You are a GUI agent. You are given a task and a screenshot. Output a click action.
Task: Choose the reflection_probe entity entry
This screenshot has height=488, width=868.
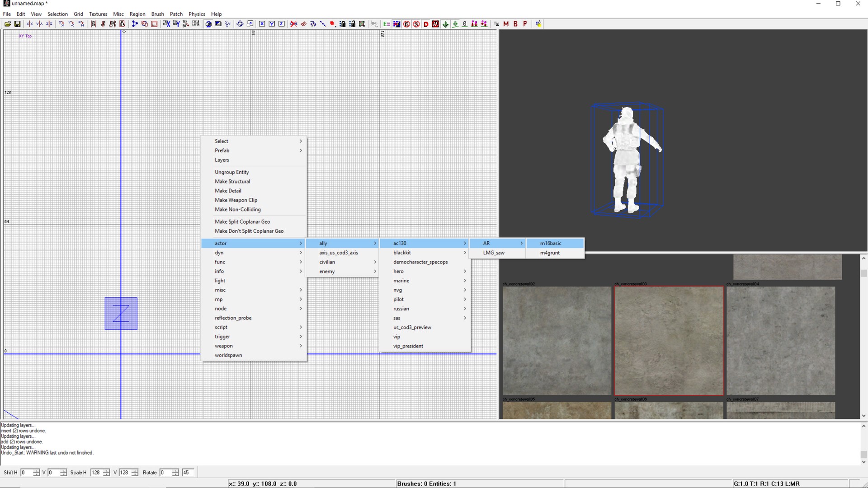(x=254, y=318)
